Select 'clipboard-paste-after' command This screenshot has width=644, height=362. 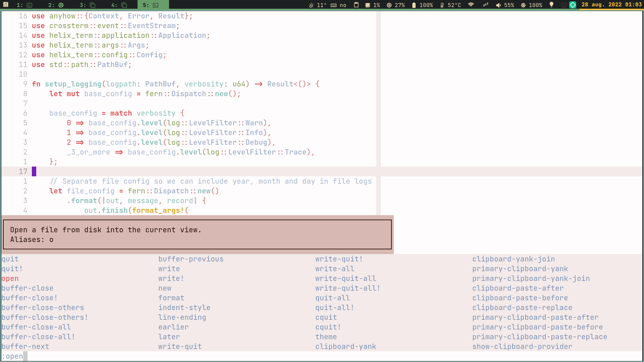[x=518, y=288]
